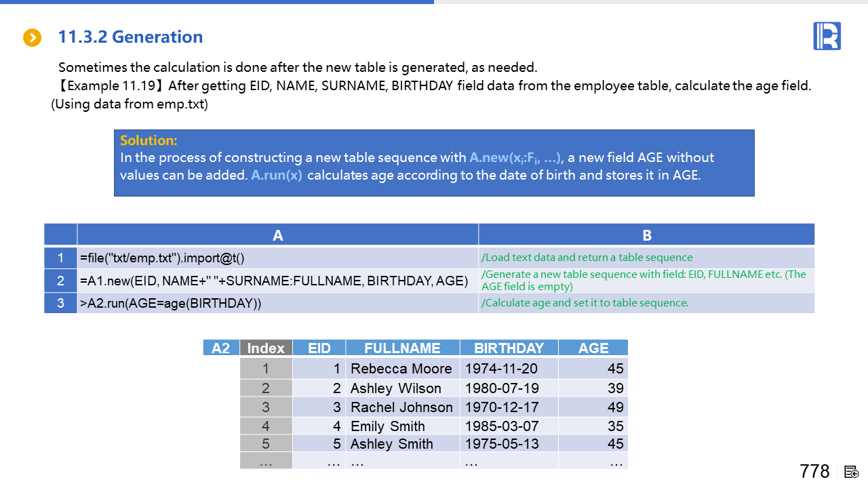
Task: Select the 11.3.2 Generation heading
Action: 130,37
